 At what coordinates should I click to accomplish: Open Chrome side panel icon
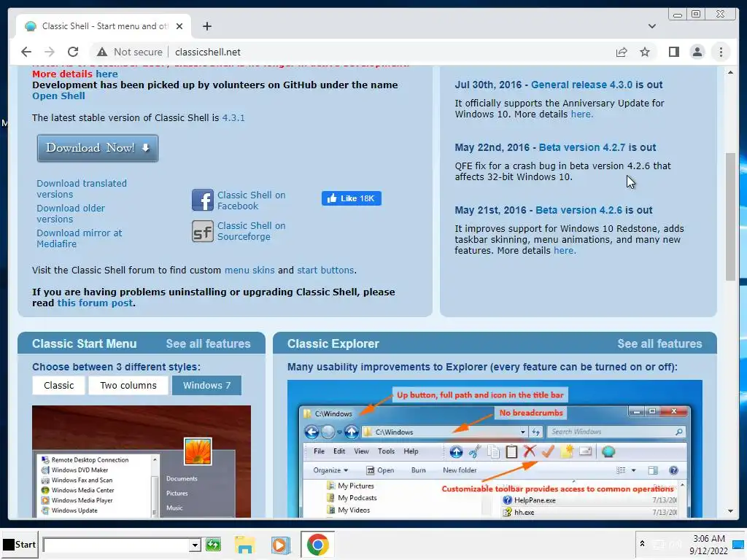tap(673, 52)
